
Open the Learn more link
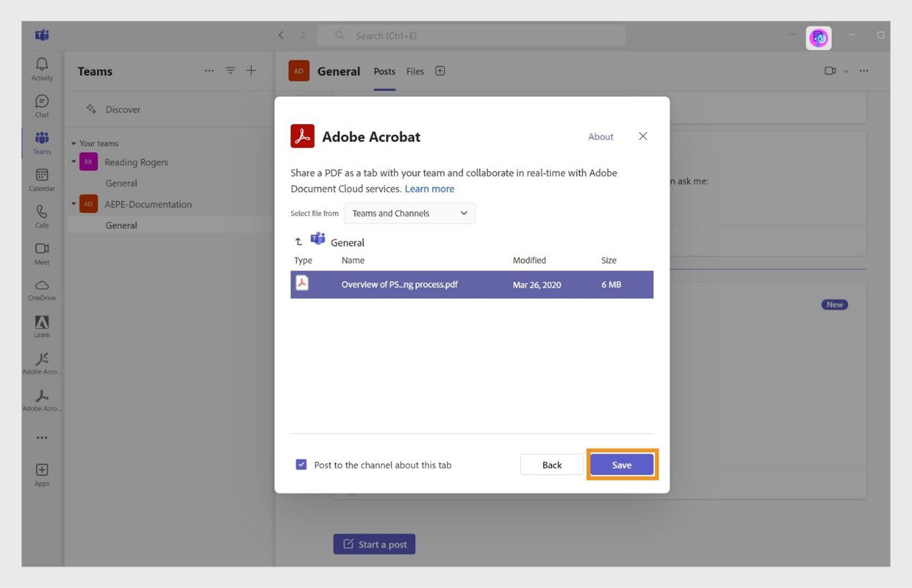pos(429,189)
